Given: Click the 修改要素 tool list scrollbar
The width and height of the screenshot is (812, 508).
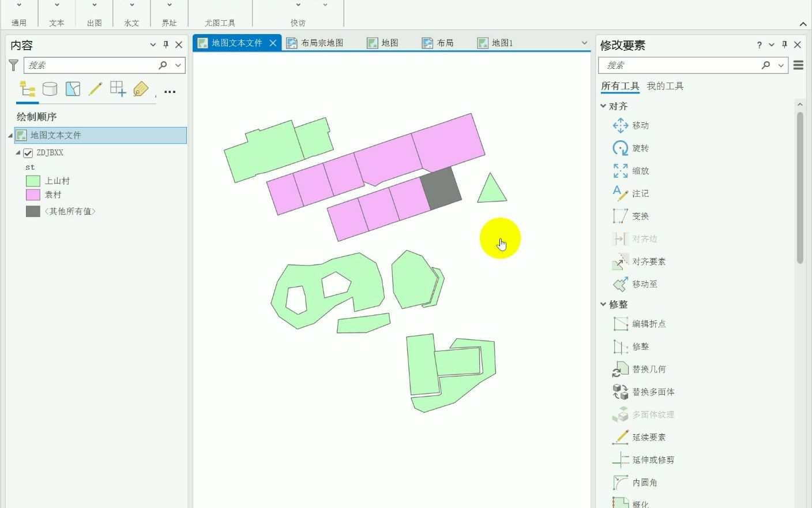Looking at the screenshot, I should pyautogui.click(x=800, y=188).
